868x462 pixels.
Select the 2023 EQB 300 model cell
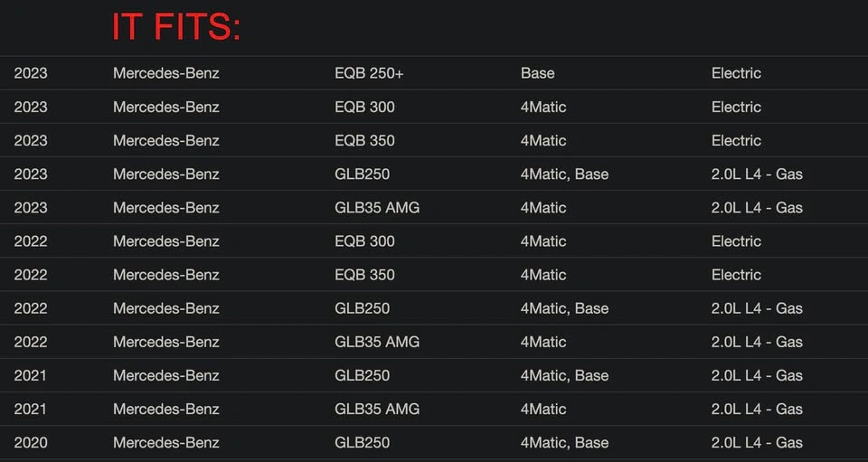coord(364,107)
